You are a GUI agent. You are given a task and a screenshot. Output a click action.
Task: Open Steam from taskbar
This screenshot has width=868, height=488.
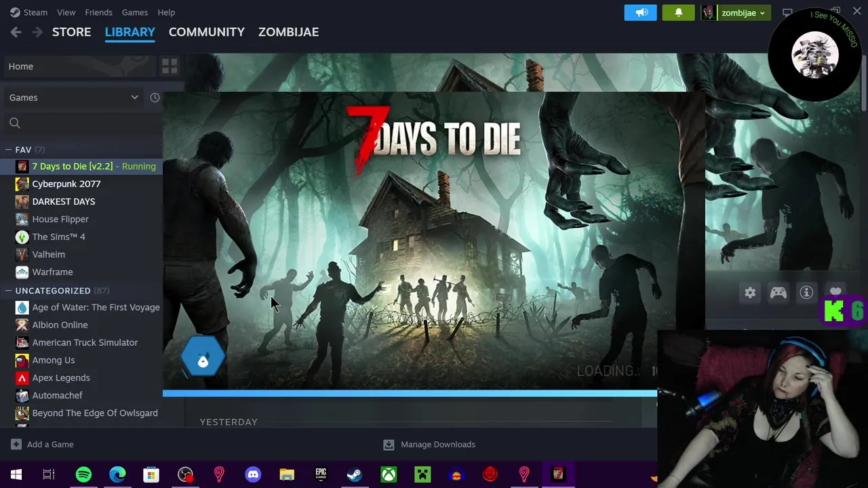click(x=355, y=474)
